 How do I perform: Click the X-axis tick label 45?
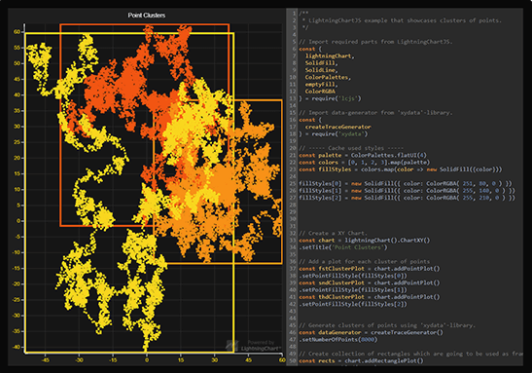click(x=248, y=360)
